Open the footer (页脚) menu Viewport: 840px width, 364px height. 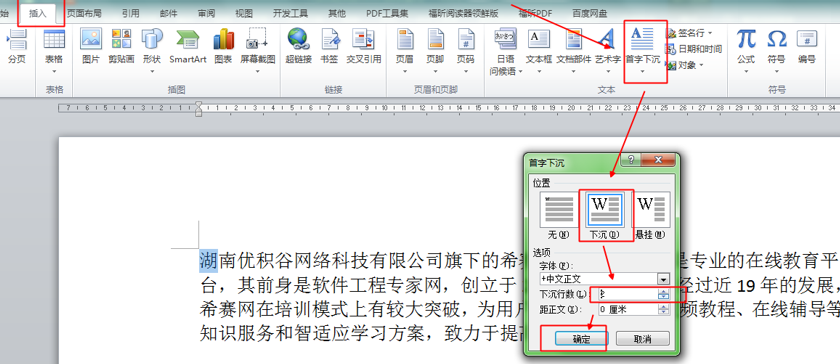coord(435,50)
